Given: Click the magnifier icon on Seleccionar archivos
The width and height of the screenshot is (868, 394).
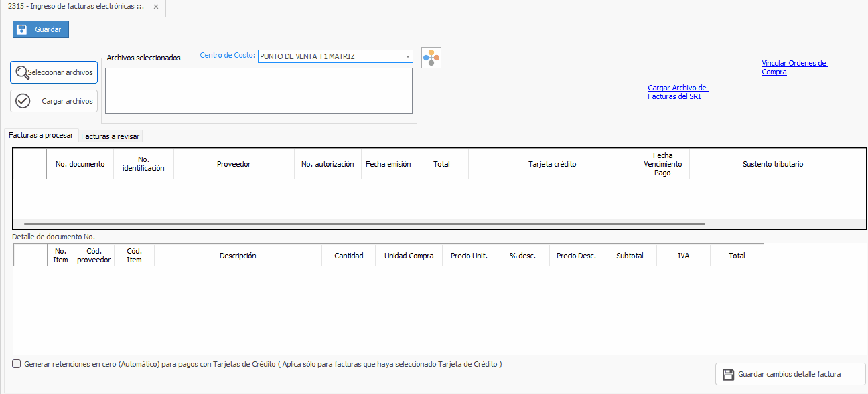Looking at the screenshot, I should point(21,72).
